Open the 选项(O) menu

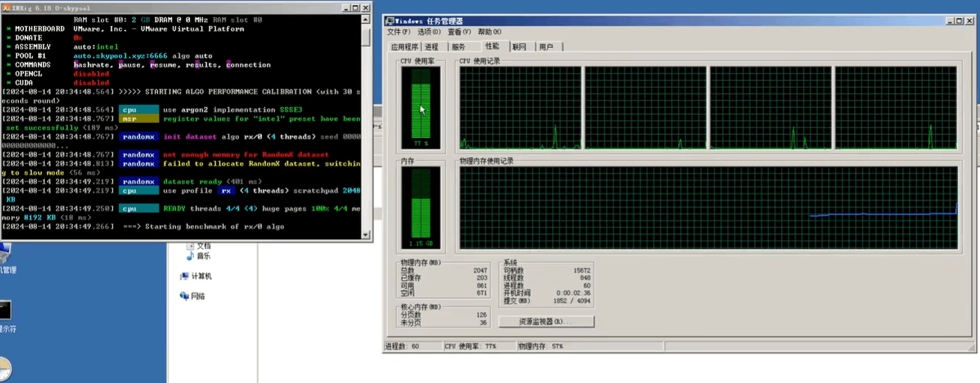point(429,32)
